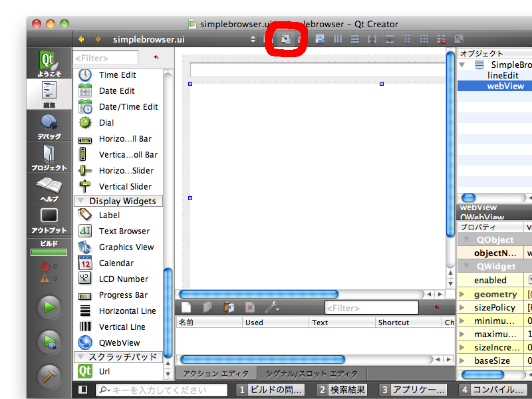Viewport: 532px width, 399px height.
Task: Switch to the シグナル/スロット エディタ tab
Action: click(x=311, y=373)
